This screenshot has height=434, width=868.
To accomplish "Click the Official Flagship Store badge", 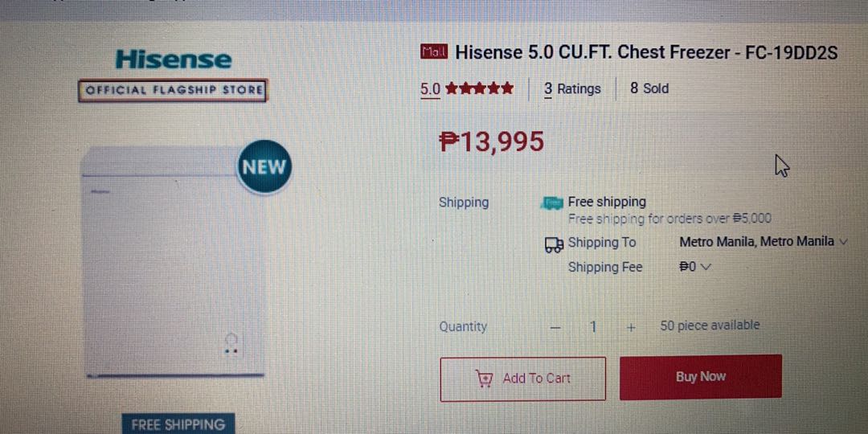I will coord(173,90).
